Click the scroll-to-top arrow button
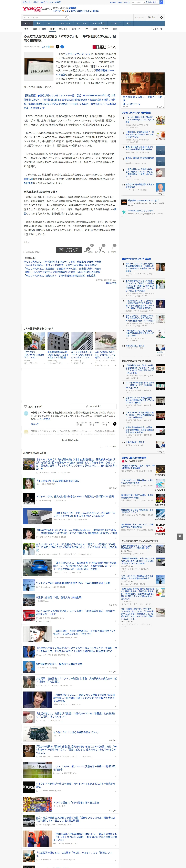 [180, 536]
